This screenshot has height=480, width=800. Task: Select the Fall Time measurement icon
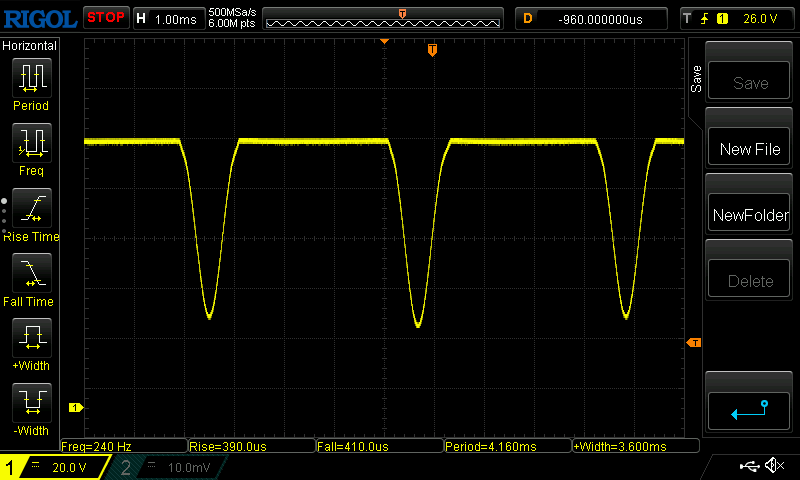tap(32, 273)
